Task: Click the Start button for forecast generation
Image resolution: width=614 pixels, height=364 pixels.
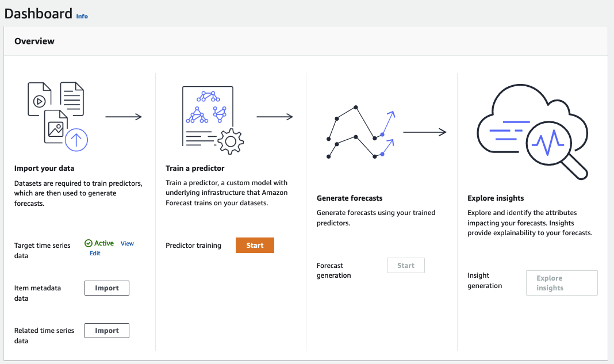Action: point(405,265)
